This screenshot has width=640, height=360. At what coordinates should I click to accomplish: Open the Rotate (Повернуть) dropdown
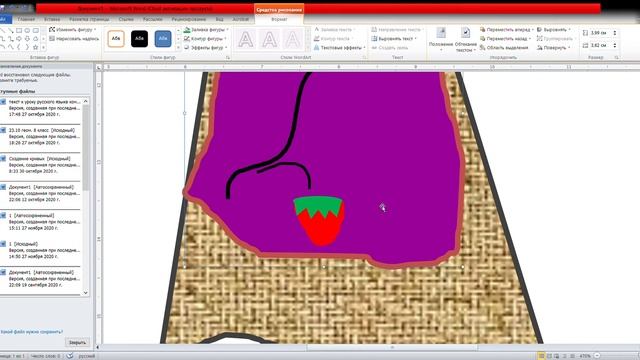553,47
